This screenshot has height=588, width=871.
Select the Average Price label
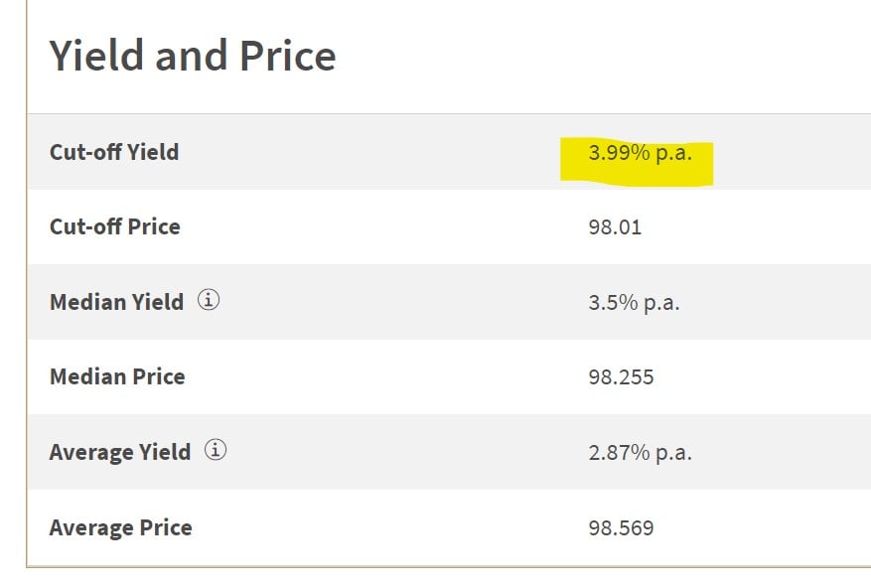tap(120, 527)
